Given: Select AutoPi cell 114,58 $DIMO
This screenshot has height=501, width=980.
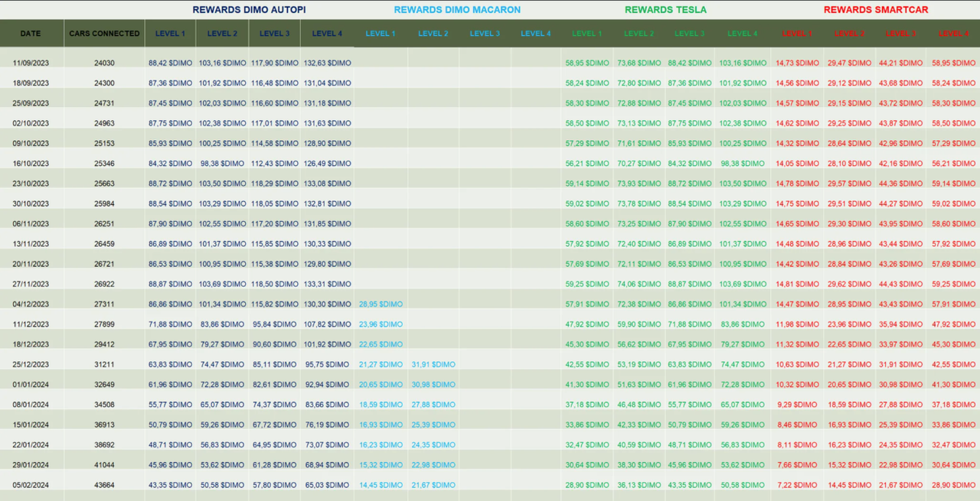Looking at the screenshot, I should [275, 143].
